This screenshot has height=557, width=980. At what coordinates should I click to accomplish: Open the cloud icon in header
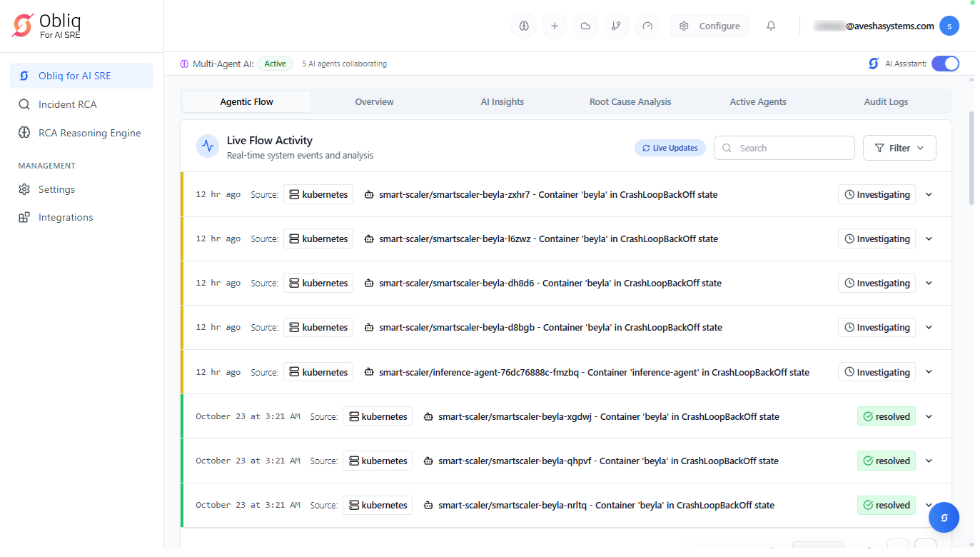pos(585,26)
